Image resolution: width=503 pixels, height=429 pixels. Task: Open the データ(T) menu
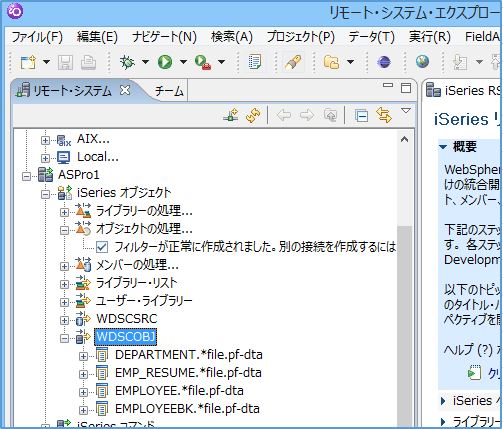pyautogui.click(x=372, y=37)
